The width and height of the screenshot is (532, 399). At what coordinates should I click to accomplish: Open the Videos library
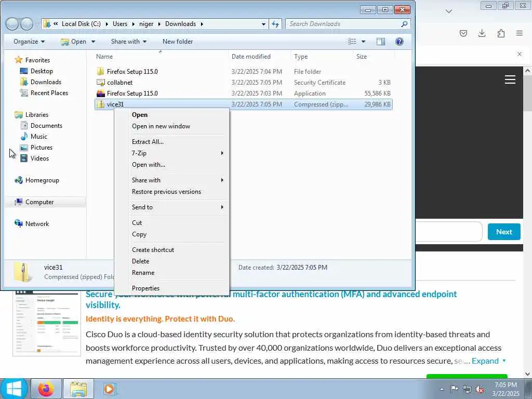(x=39, y=158)
